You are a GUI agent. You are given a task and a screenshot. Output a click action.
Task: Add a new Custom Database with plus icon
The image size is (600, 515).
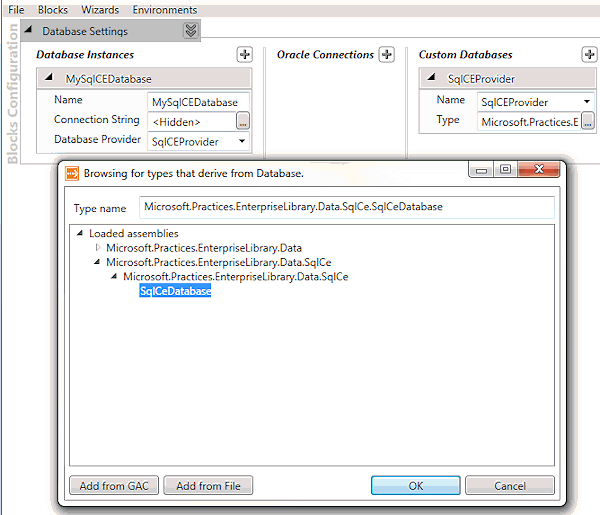(x=589, y=55)
